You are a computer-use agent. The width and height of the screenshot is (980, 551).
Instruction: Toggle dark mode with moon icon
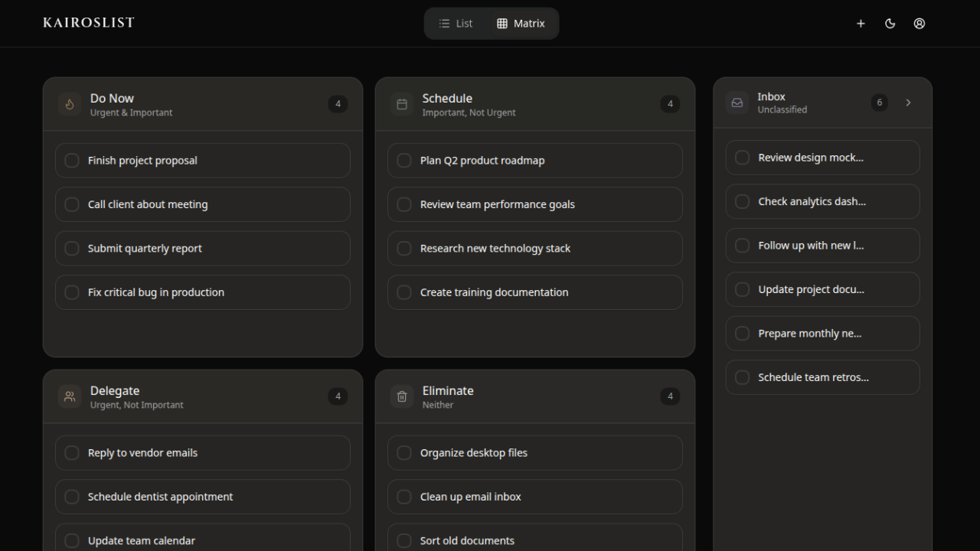pos(890,24)
